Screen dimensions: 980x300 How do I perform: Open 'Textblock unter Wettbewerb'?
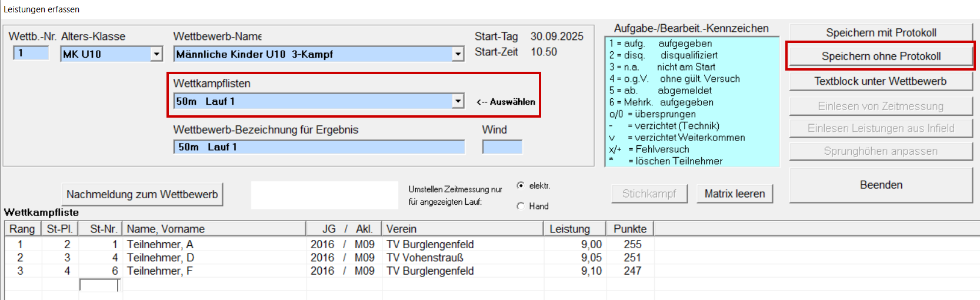click(881, 81)
